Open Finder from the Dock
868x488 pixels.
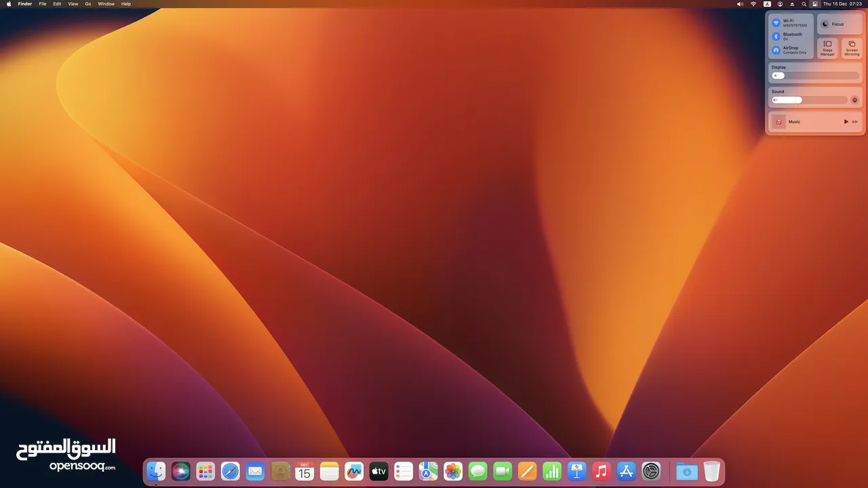(x=156, y=471)
